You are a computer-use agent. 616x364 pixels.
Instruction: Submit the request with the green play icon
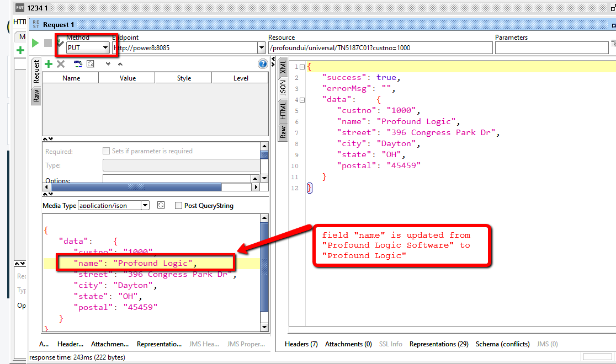35,43
